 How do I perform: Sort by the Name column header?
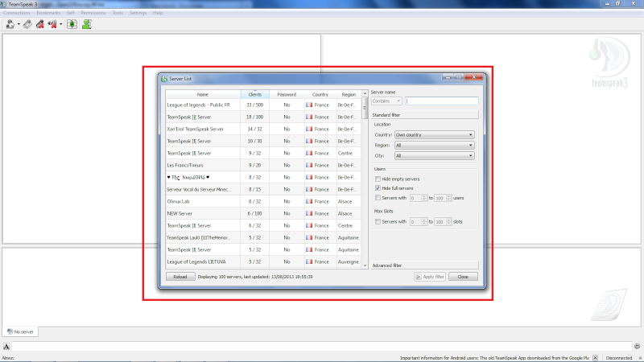203,94
